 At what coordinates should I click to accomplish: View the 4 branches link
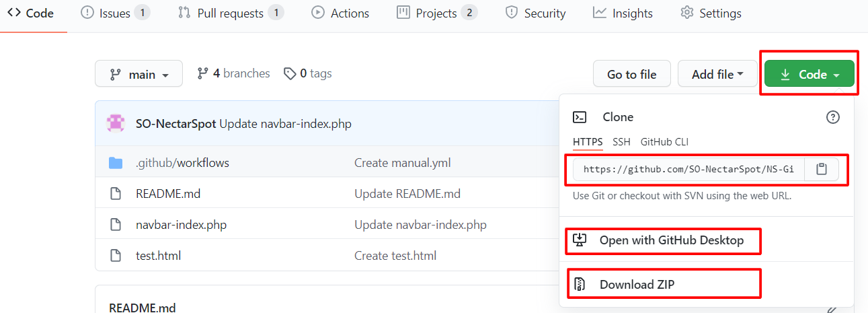233,73
